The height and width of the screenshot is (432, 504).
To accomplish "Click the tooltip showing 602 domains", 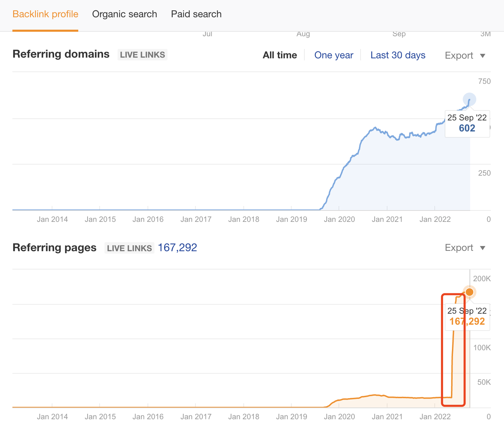I will tap(467, 124).
